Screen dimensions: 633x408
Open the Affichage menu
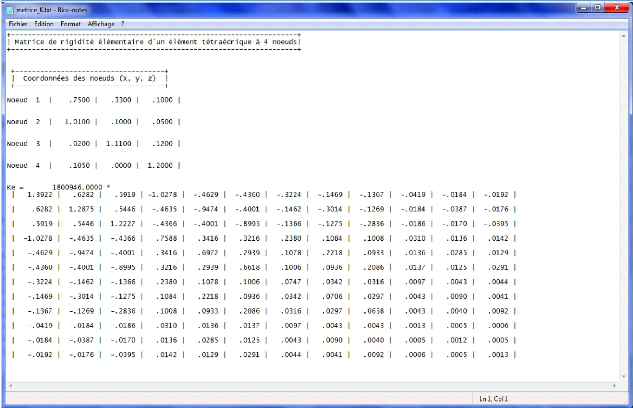100,22
